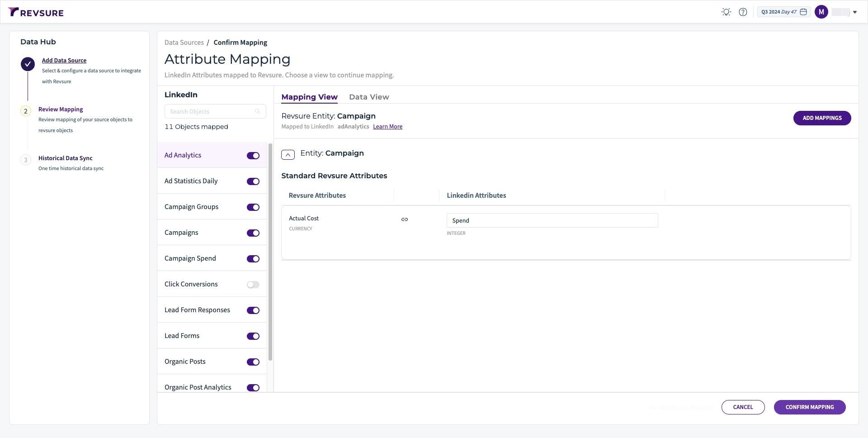Click Review Mapping step title
868x438 pixels.
[x=61, y=109]
